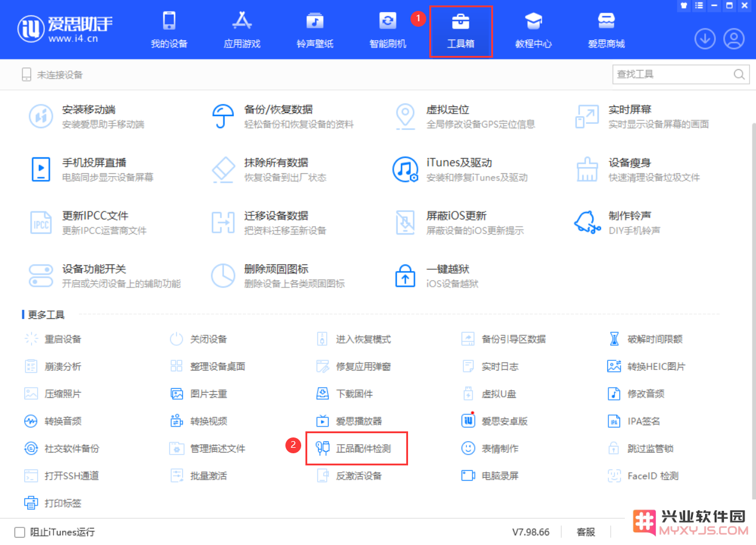Go to 智能刷机 tab
Image resolution: width=756 pixels, height=545 pixels.
pos(387,30)
